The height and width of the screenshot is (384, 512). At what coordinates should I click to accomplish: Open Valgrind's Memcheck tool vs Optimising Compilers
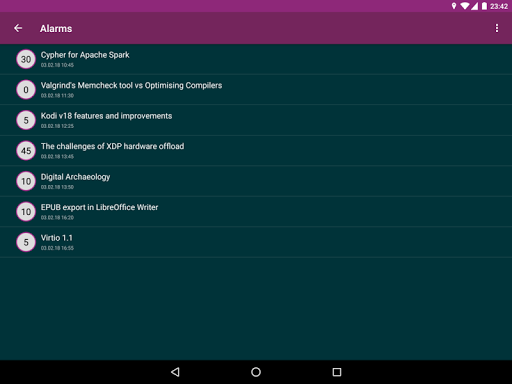click(x=256, y=90)
